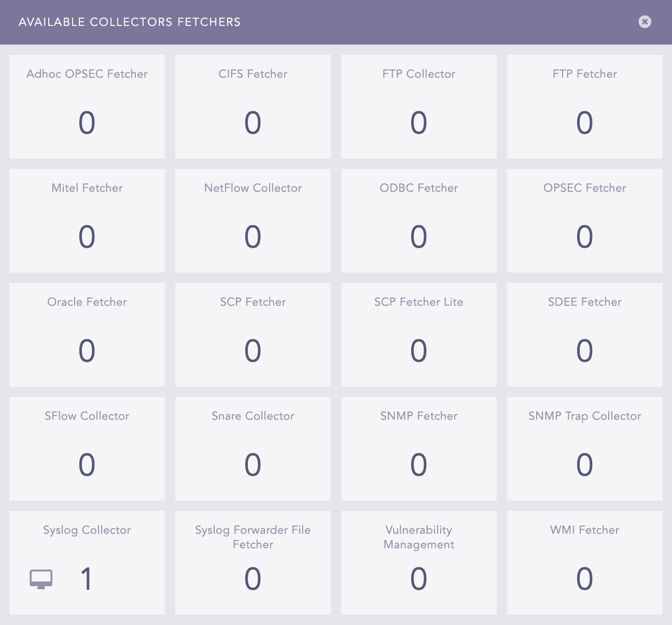Choose the Oracle Fetcher tile

[87, 335]
